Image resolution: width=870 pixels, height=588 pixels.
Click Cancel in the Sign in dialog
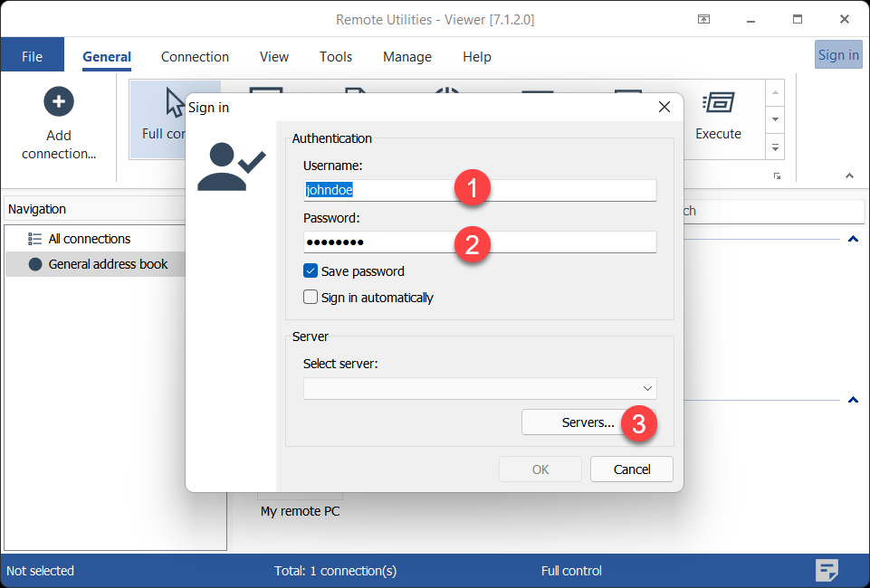631,469
